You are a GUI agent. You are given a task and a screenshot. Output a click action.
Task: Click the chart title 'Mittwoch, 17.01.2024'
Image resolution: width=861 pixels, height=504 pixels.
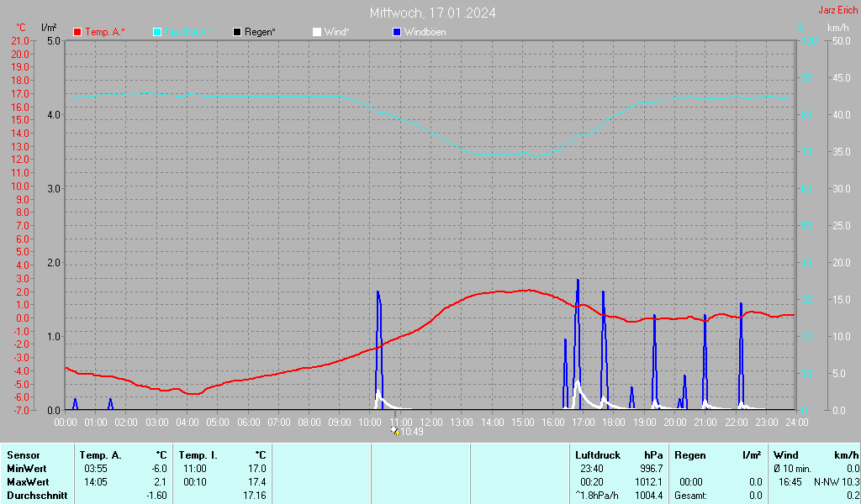433,13
